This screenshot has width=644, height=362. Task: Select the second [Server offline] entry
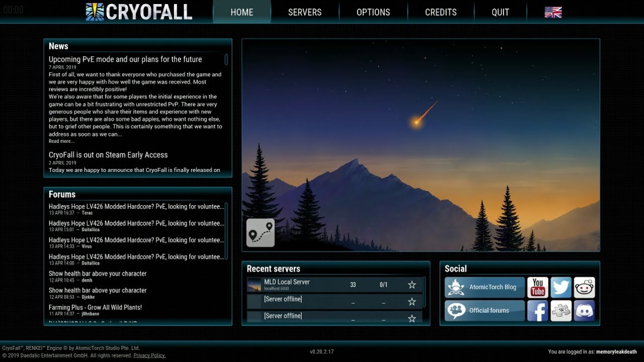tap(335, 317)
